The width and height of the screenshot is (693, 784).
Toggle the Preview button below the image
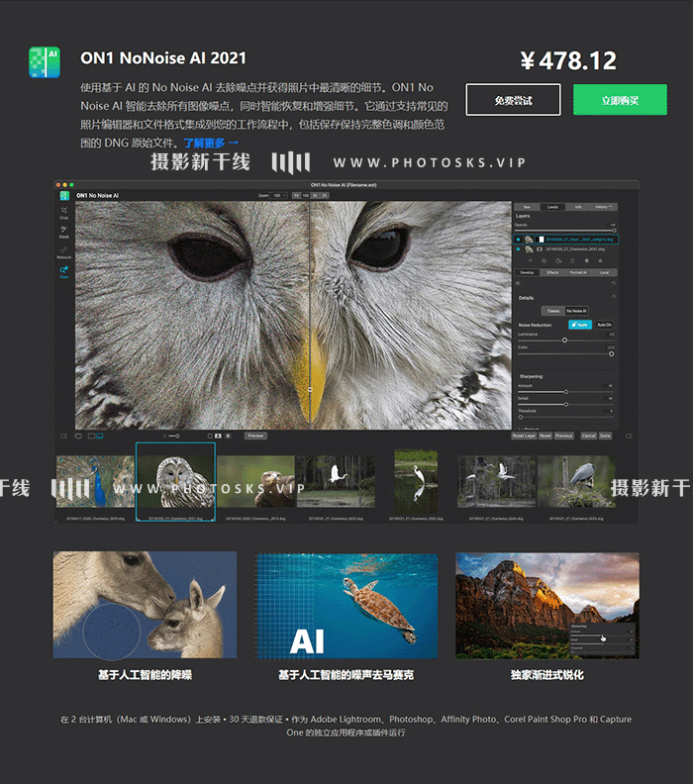(255, 436)
